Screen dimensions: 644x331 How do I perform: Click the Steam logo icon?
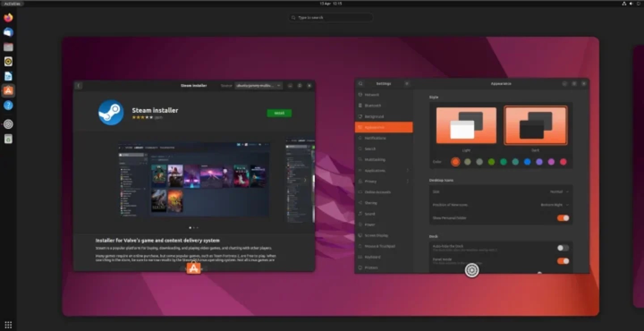111,112
